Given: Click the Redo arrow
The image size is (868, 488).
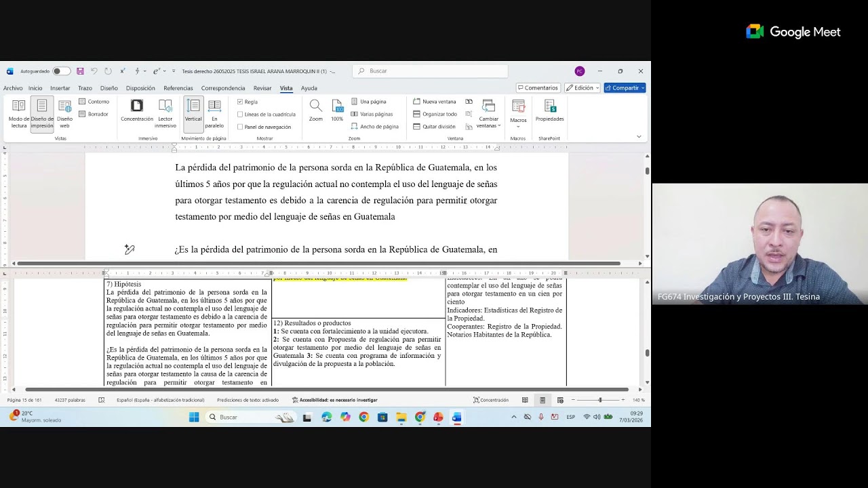Looking at the screenshot, I should click(108, 71).
